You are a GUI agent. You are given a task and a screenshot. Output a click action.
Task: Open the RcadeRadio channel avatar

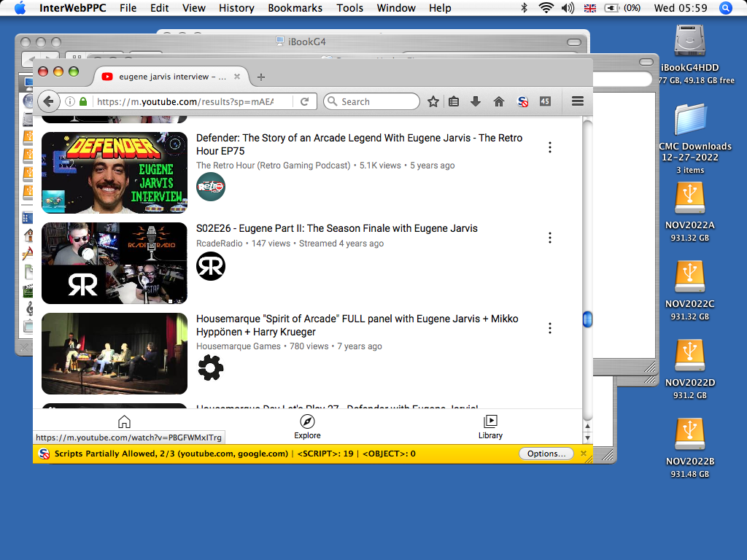pos(211,266)
